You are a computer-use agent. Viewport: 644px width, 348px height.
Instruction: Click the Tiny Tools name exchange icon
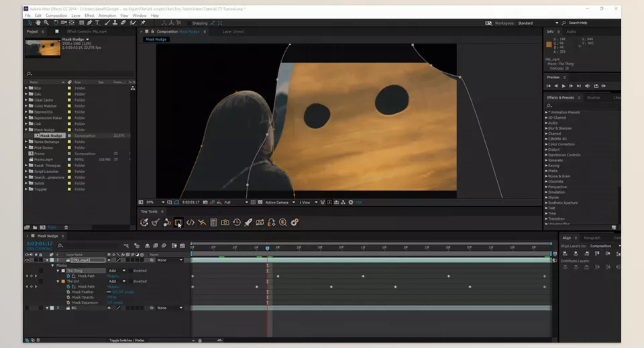260,223
